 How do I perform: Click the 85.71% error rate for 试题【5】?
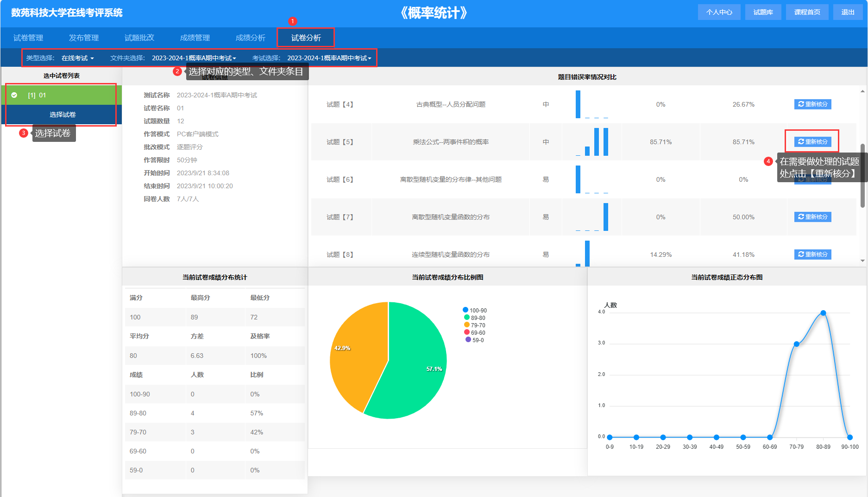tap(660, 142)
